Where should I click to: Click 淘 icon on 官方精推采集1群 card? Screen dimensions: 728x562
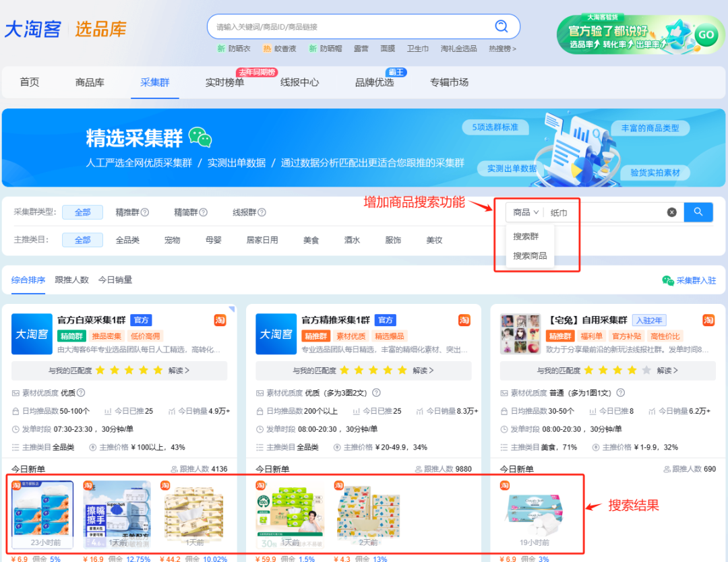(464, 320)
